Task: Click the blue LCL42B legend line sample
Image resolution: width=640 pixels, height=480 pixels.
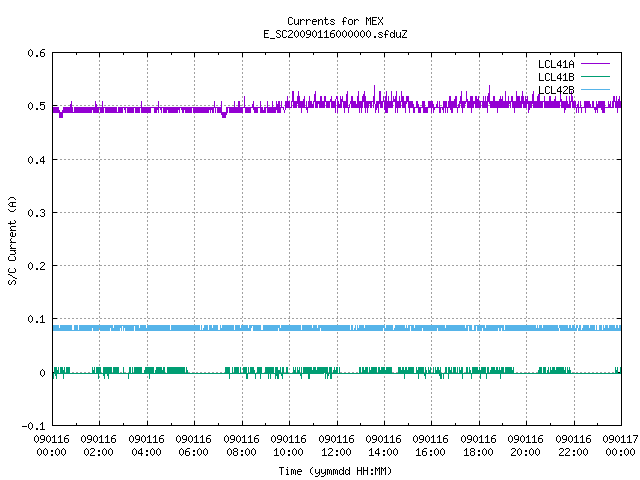Action: (595, 89)
